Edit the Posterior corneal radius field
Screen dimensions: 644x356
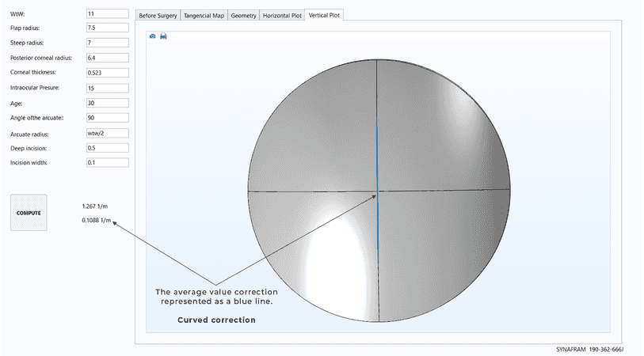click(108, 58)
